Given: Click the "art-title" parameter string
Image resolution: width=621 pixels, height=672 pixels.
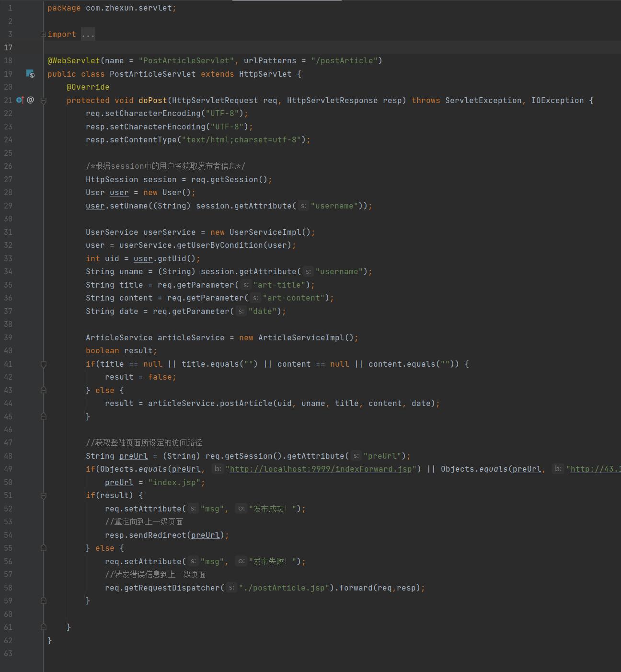Looking at the screenshot, I should point(280,285).
